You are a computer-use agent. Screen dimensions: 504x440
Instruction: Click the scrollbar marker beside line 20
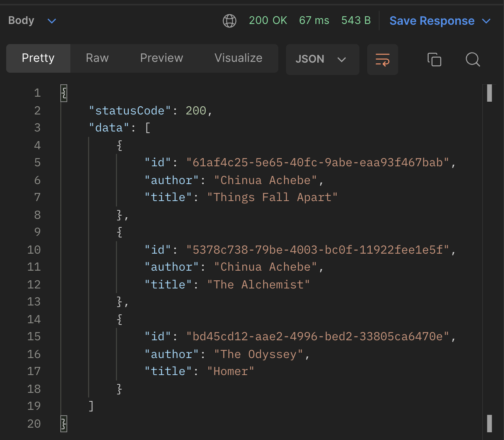(x=489, y=424)
